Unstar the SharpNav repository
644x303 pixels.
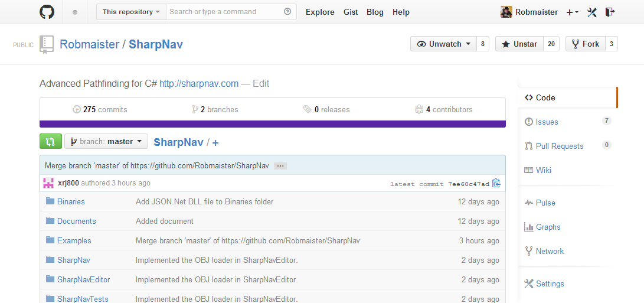[x=519, y=44]
